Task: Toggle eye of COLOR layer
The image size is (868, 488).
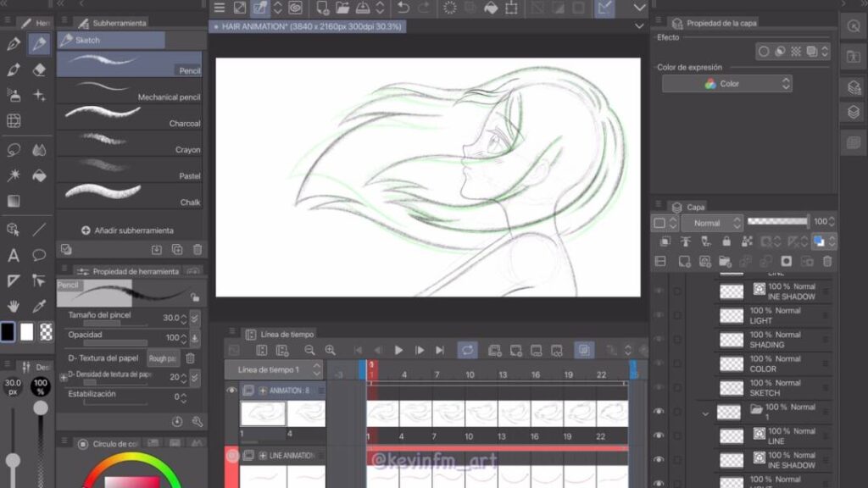Action: coord(658,363)
